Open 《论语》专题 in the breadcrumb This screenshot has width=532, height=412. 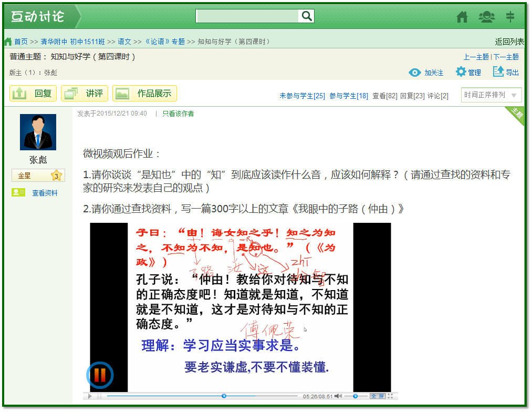click(x=164, y=42)
